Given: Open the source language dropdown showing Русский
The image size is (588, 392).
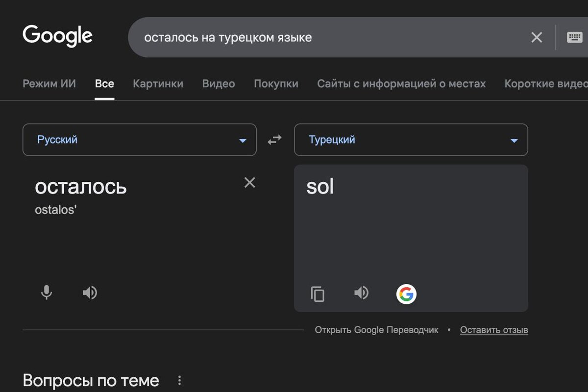Looking at the screenshot, I should (x=140, y=140).
